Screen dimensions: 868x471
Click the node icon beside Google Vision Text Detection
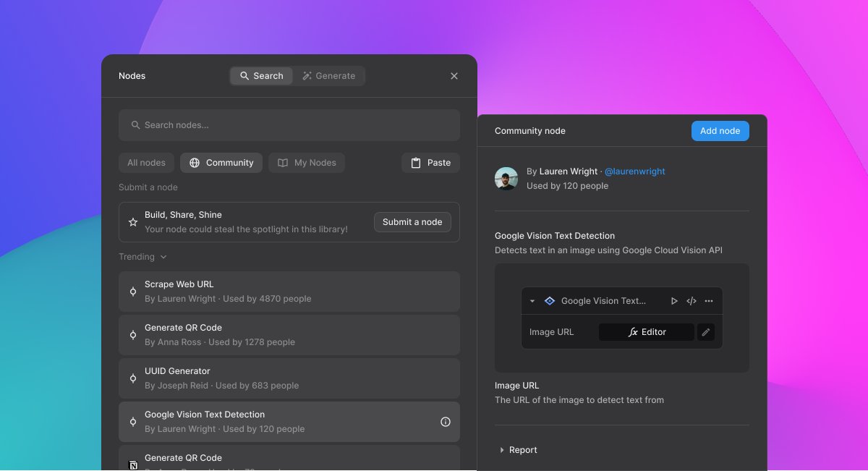[x=133, y=422]
